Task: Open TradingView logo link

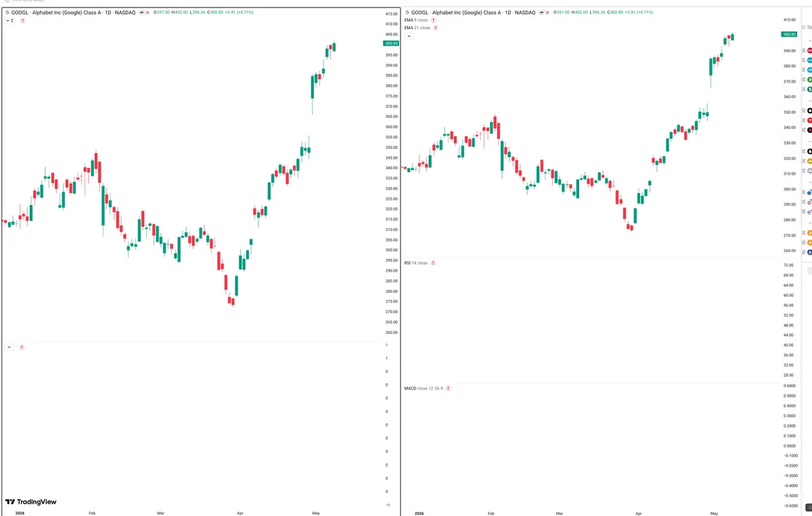Action: click(x=31, y=502)
